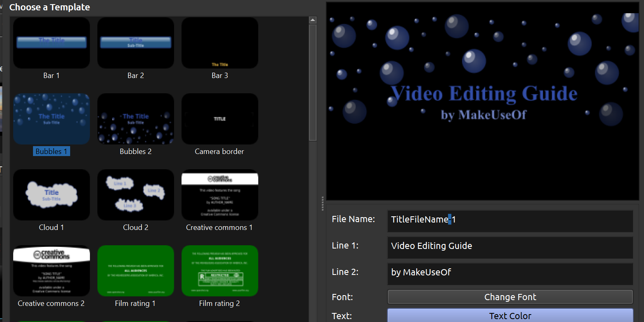Choose the Bubbles 2 template
Image resolution: width=644 pixels, height=322 pixels.
[136, 119]
